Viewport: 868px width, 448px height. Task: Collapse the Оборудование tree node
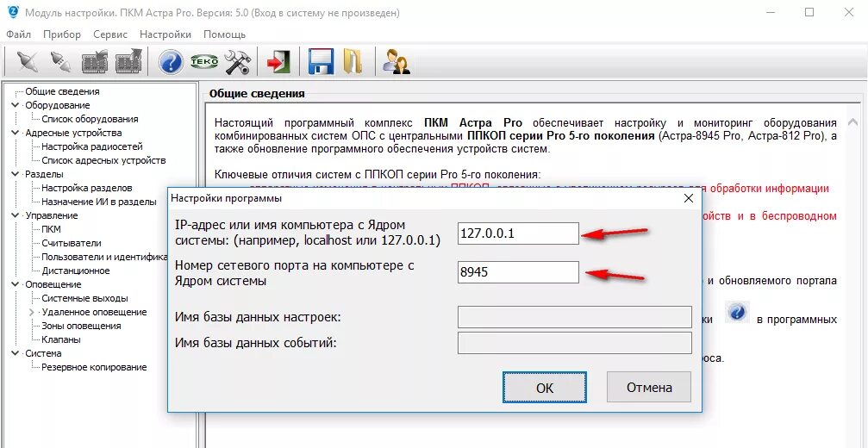(x=14, y=105)
